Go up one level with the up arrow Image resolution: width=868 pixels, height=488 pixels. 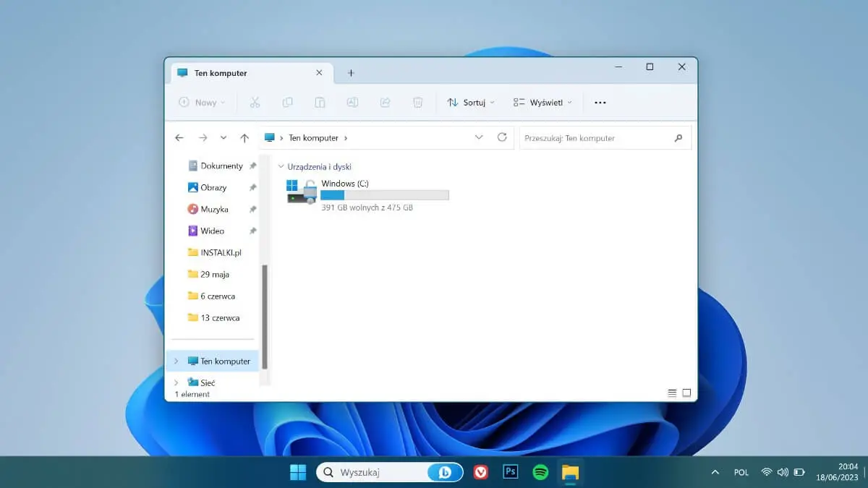[x=244, y=137]
